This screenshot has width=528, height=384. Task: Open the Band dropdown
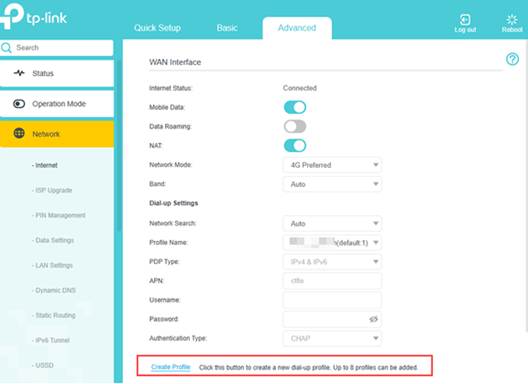[332, 184]
